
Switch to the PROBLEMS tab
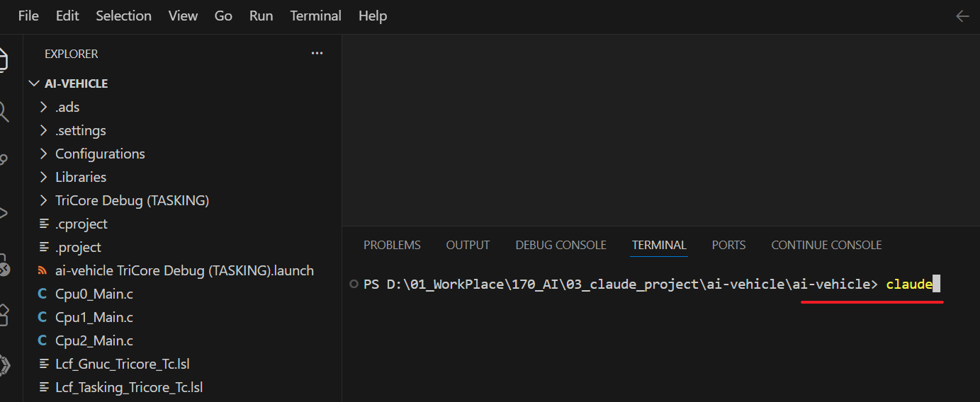392,245
